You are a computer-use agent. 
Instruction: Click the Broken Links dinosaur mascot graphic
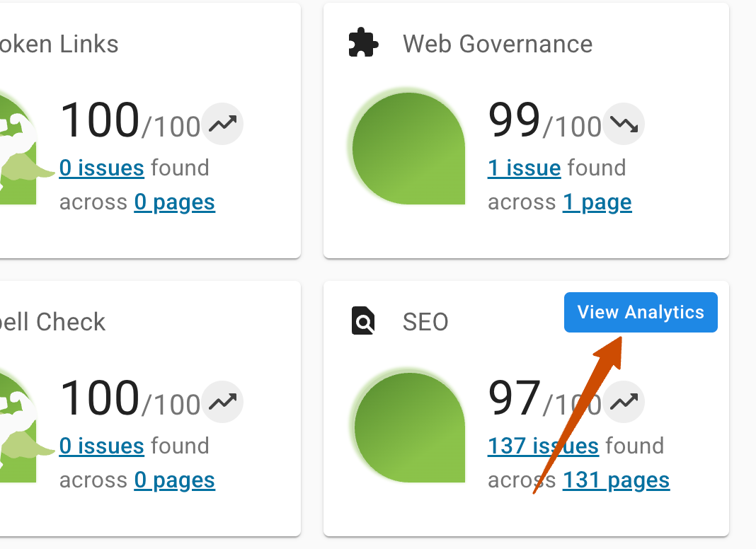18,149
